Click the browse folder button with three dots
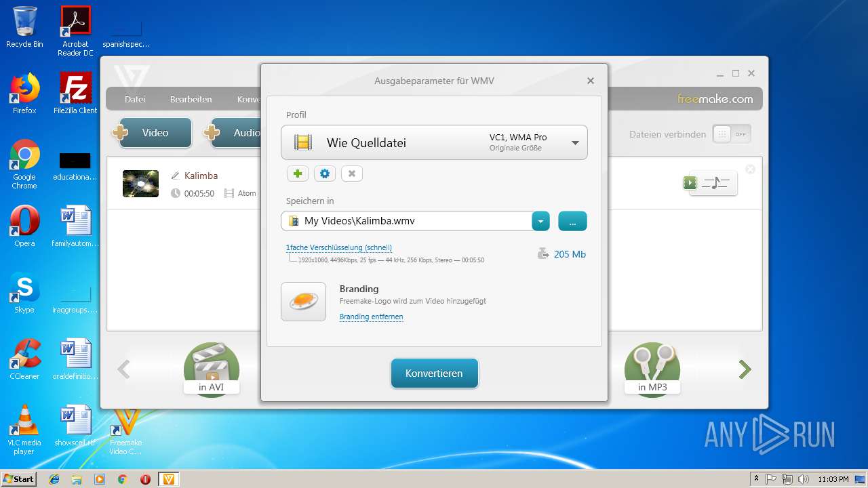868x488 pixels. pos(572,221)
